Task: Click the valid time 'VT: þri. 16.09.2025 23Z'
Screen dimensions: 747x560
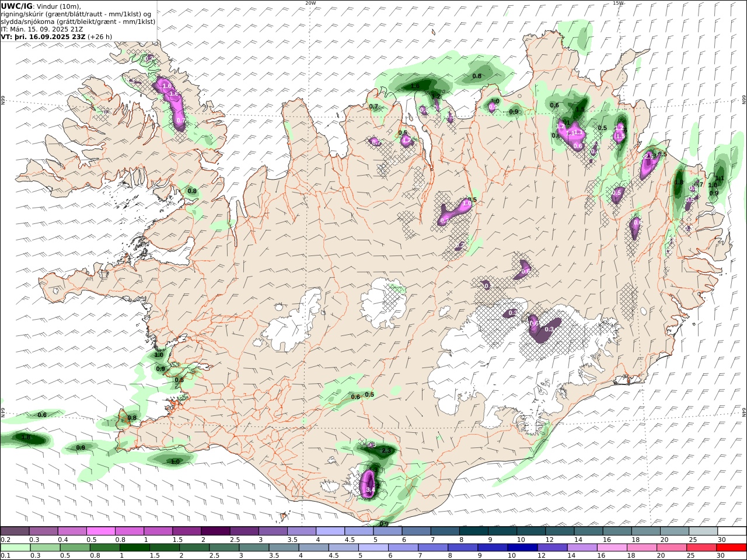Action: (44, 36)
